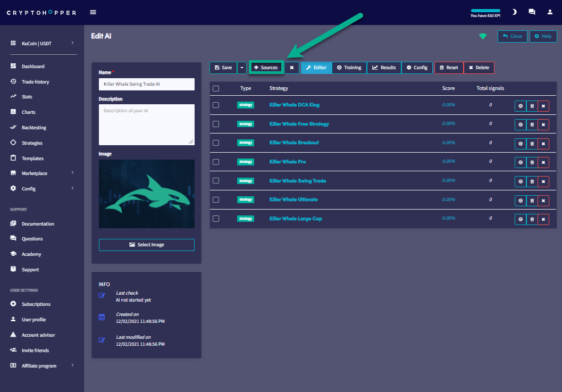The height and width of the screenshot is (392, 562).
Task: Open the user account icon in header
Action: 550,12
